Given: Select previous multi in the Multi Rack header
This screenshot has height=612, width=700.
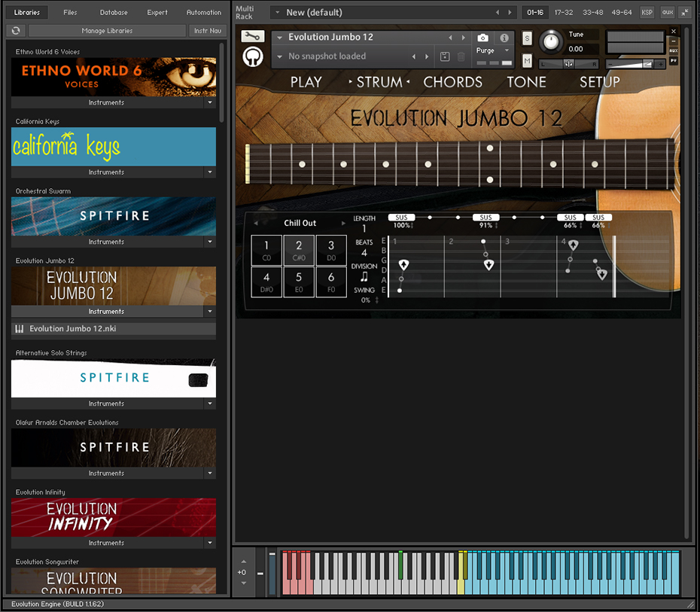Looking at the screenshot, I should pyautogui.click(x=498, y=13).
